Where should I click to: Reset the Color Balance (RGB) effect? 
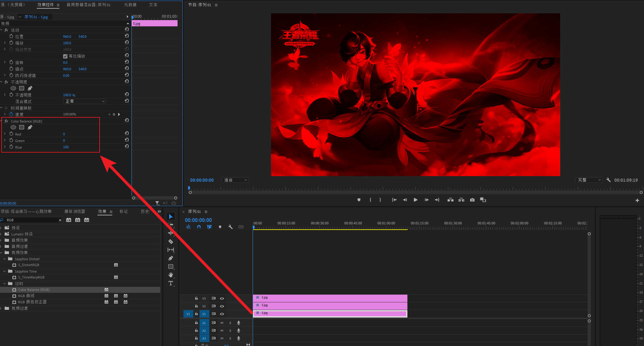point(127,120)
